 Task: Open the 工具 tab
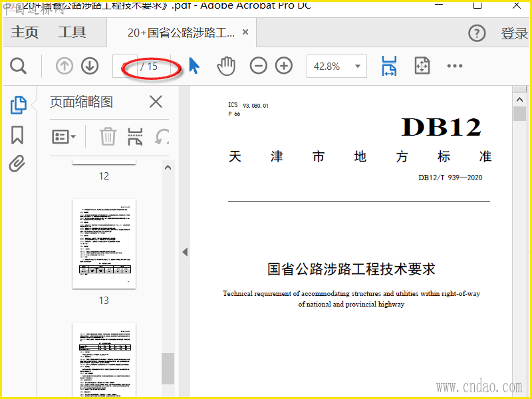click(x=72, y=32)
